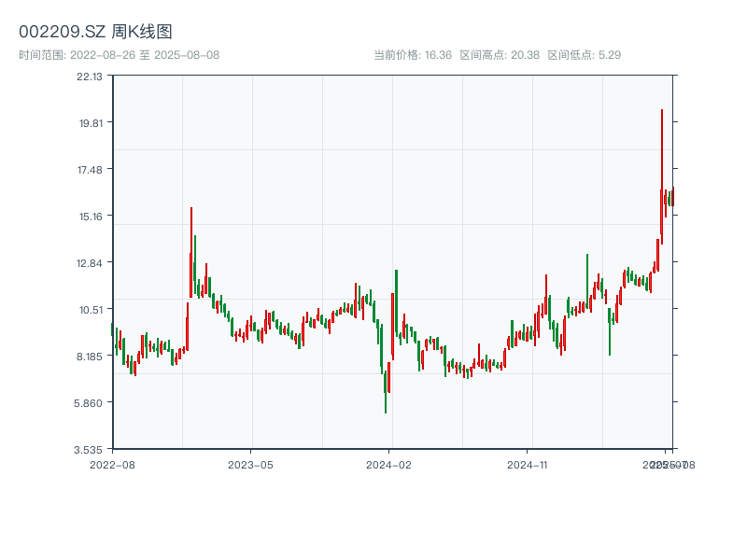Click the 19.81 y-axis price label
The width and height of the screenshot is (747, 560).
91,122
